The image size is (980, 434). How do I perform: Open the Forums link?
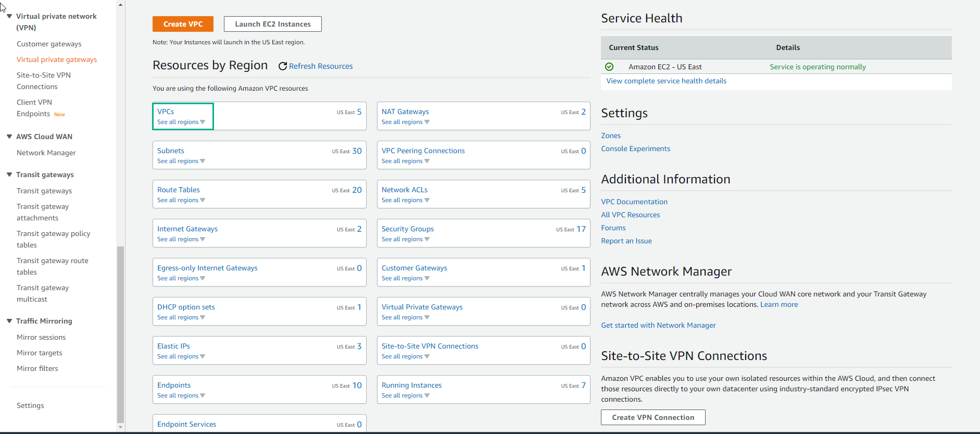tap(613, 228)
